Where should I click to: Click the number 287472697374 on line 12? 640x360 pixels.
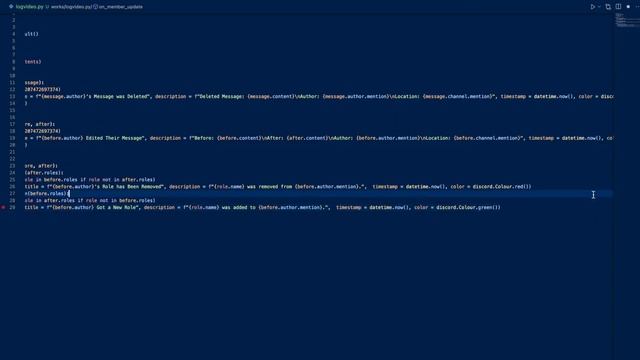click(42, 89)
